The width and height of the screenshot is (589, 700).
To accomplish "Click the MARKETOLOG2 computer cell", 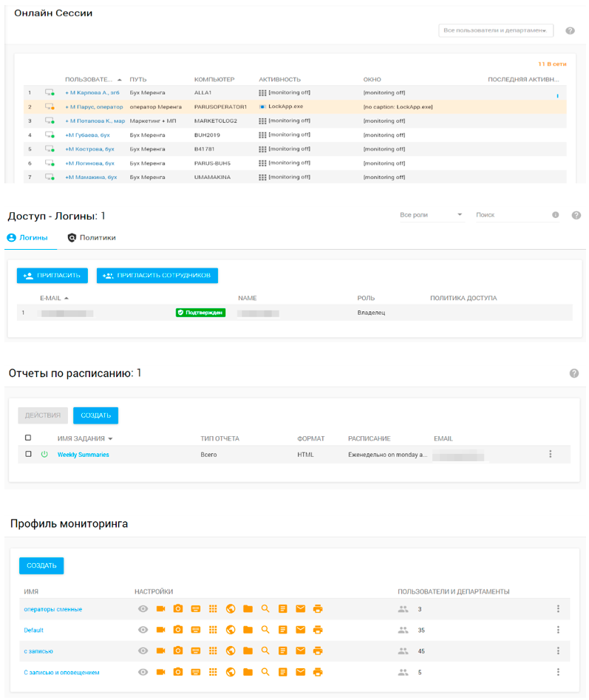I will point(216,120).
